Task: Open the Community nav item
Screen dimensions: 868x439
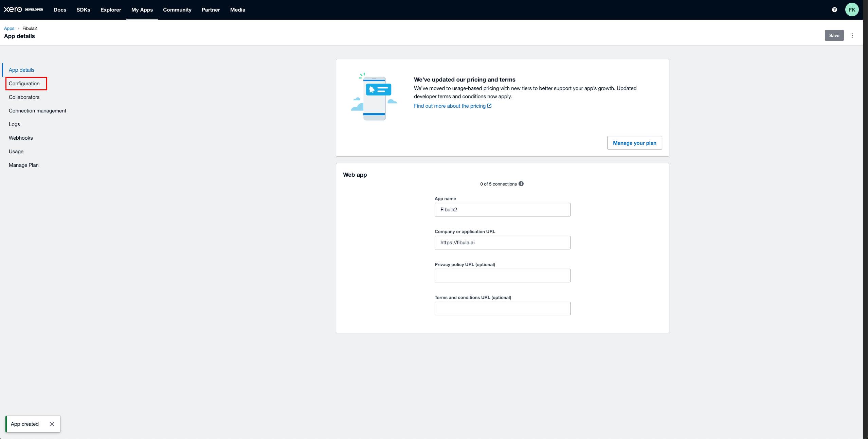Action: coord(177,10)
